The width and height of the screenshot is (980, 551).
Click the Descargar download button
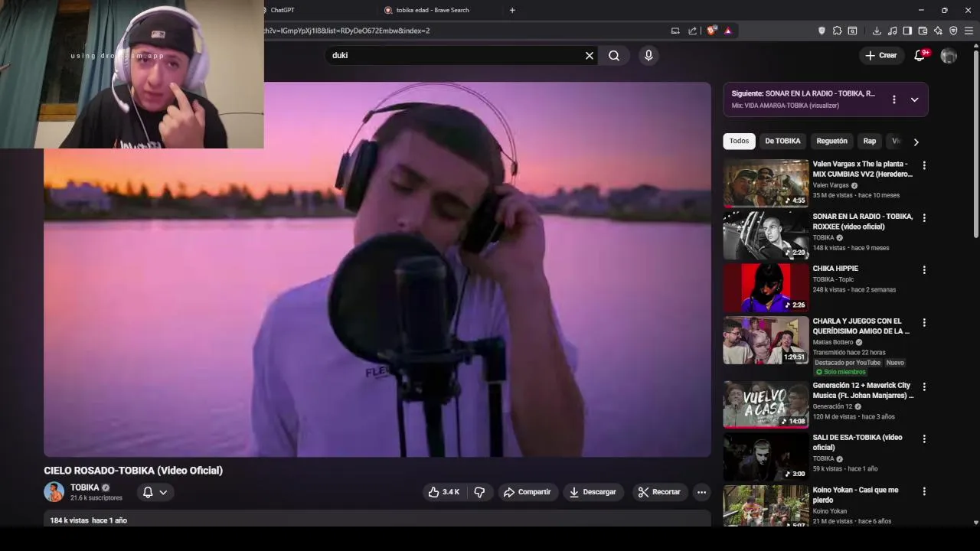pyautogui.click(x=593, y=492)
